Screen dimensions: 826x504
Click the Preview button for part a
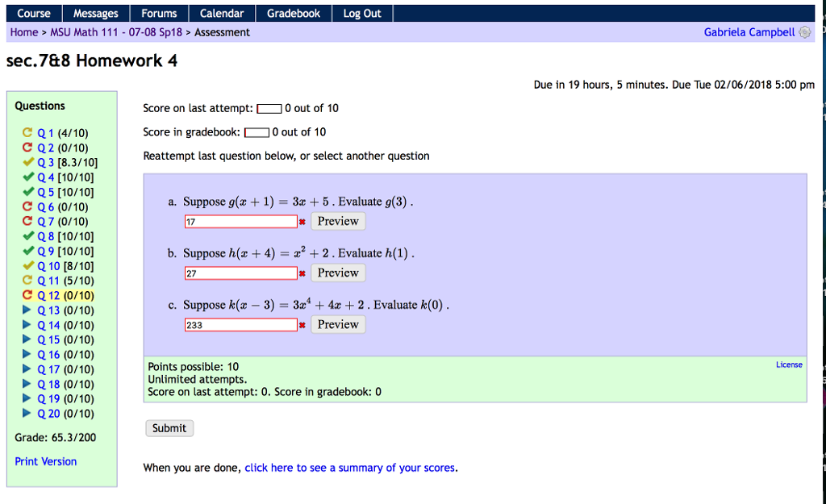(x=338, y=221)
